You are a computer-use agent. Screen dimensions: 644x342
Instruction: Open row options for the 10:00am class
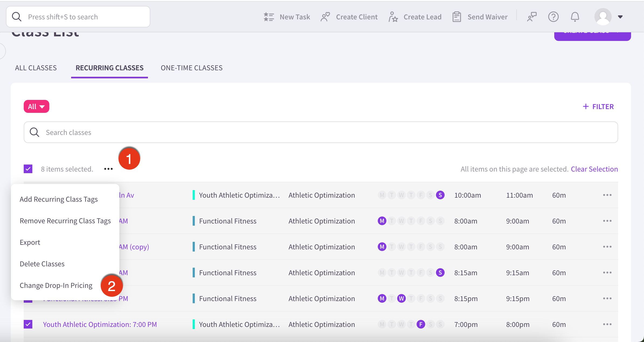607,195
